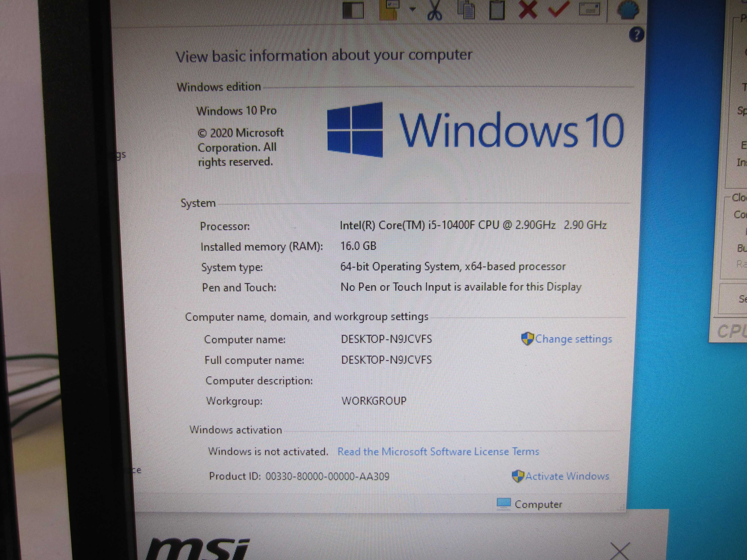Click the preview pane layout icon
The image size is (747, 560).
coord(353,10)
